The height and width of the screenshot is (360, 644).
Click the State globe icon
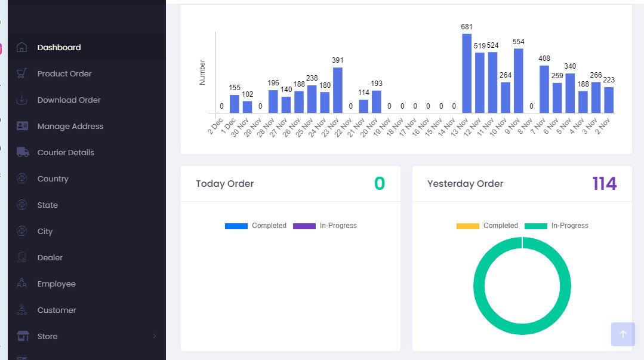coord(22,204)
